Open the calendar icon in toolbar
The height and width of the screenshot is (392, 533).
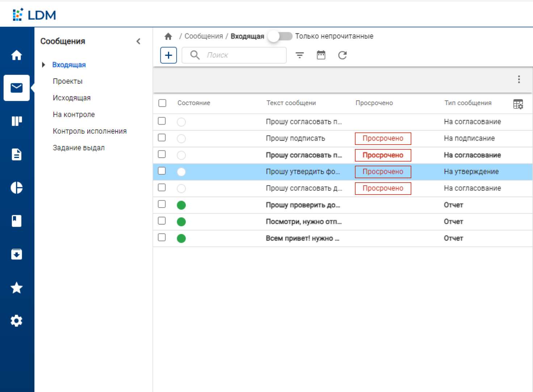pos(321,55)
